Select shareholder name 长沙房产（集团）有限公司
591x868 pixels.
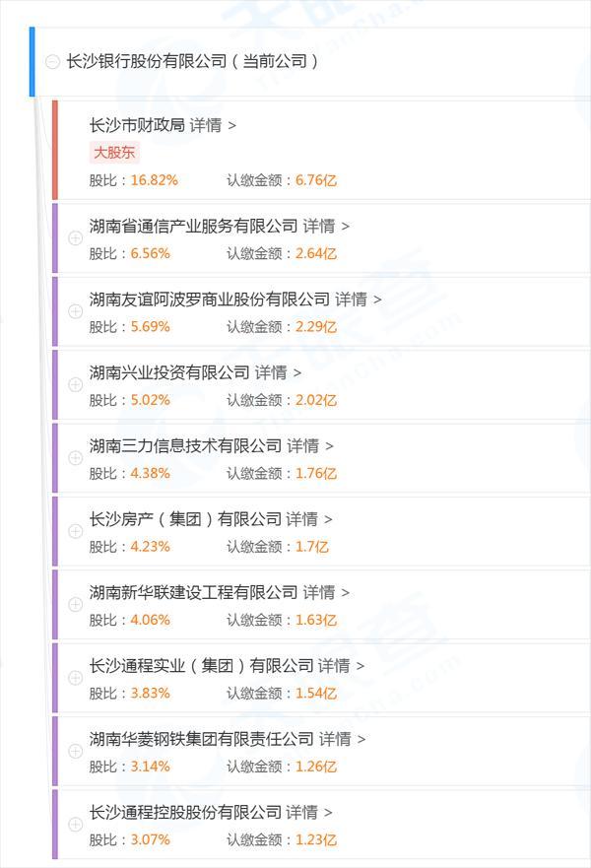coord(185,519)
